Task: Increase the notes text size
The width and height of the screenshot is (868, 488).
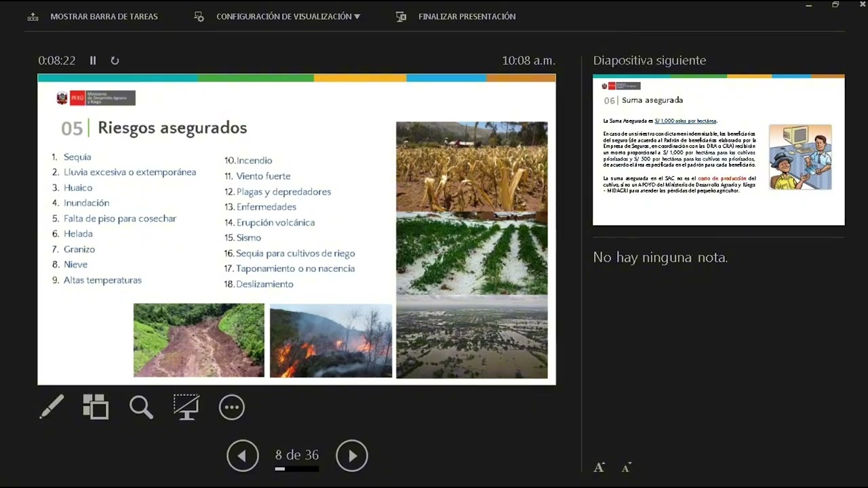Action: coord(599,467)
